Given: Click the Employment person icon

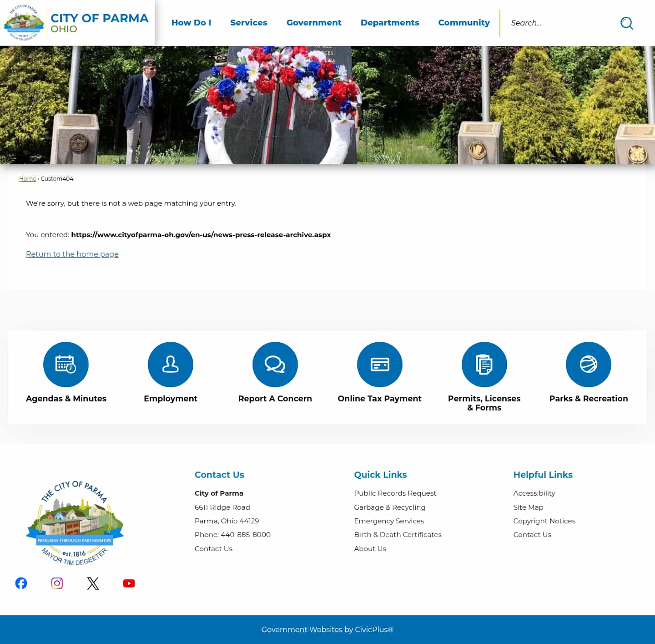Looking at the screenshot, I should coord(171,364).
